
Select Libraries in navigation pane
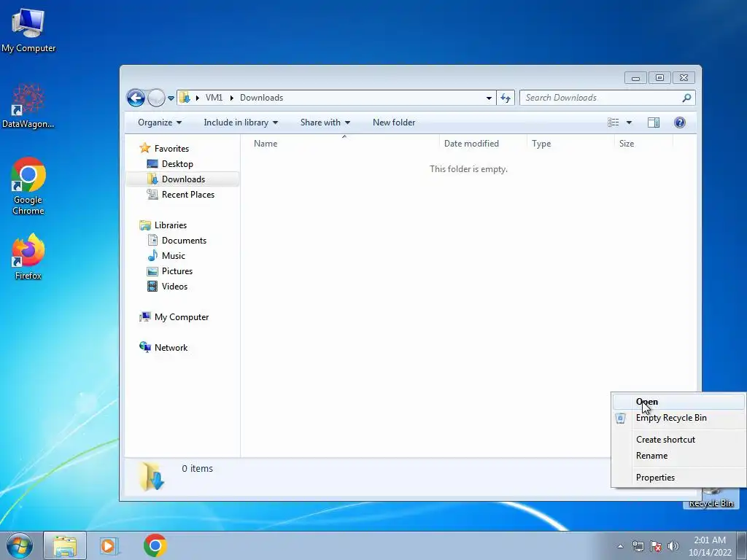(163, 225)
